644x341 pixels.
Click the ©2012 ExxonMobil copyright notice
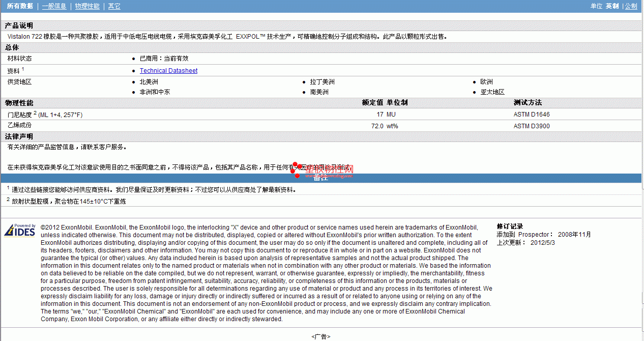267,273
